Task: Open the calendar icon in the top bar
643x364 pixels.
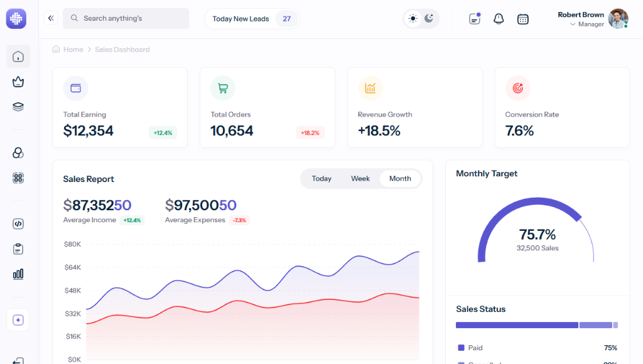Action: click(523, 19)
